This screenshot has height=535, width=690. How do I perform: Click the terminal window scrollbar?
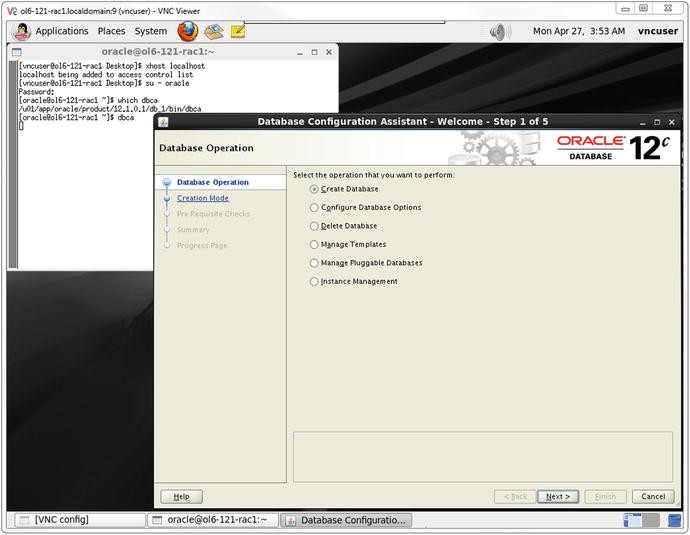13,164
